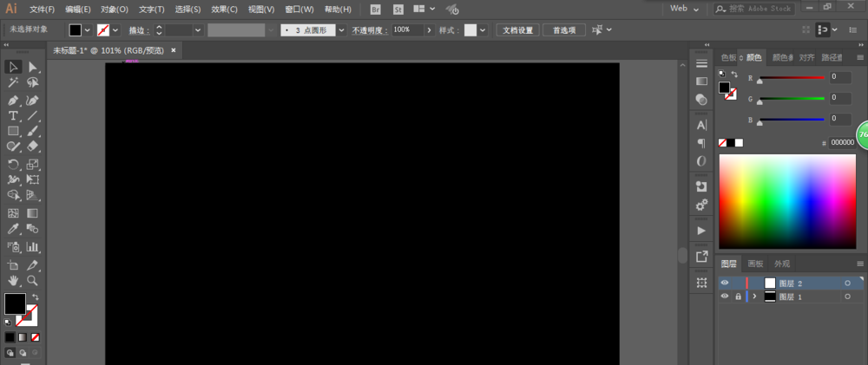
Task: Set paint mode to Color in toolbox
Action: tap(10, 336)
